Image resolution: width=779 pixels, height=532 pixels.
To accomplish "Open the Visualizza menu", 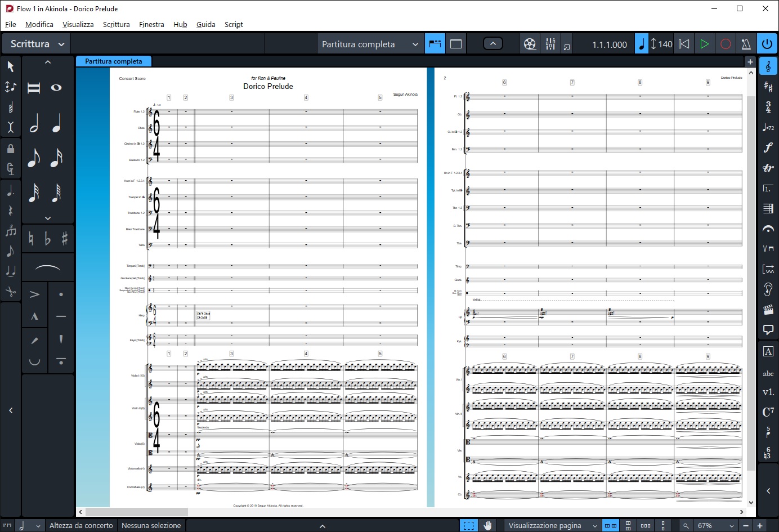I will click(78, 24).
